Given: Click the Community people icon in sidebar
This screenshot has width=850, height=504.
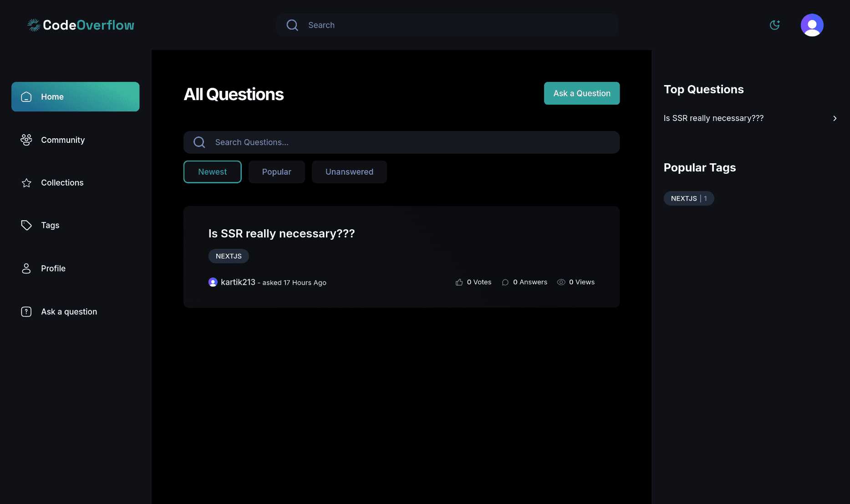Looking at the screenshot, I should point(26,140).
